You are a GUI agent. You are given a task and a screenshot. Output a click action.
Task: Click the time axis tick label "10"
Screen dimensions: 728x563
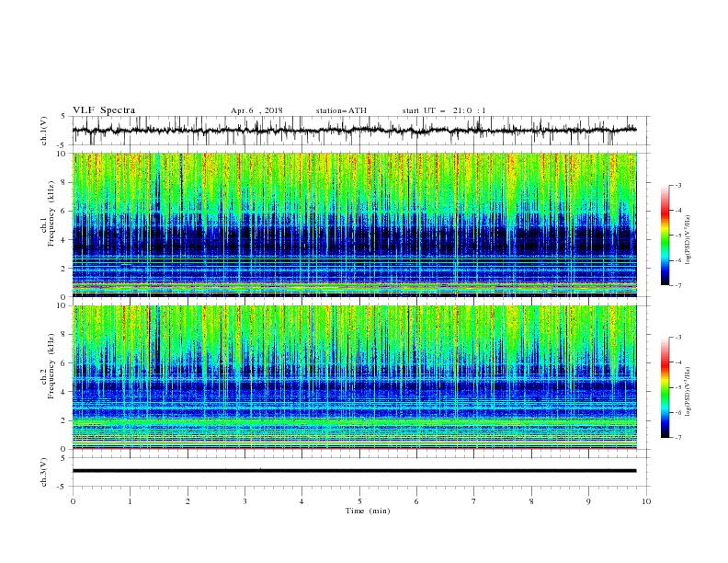point(646,501)
